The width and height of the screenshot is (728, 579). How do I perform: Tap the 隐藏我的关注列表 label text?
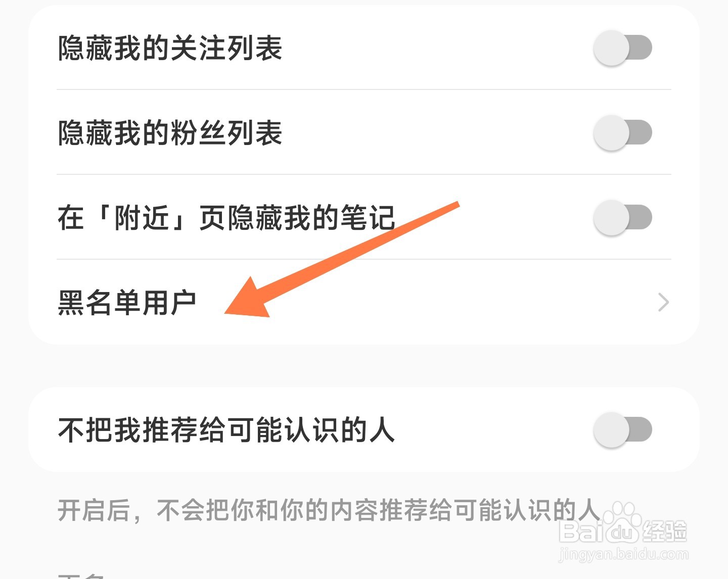[x=170, y=48]
